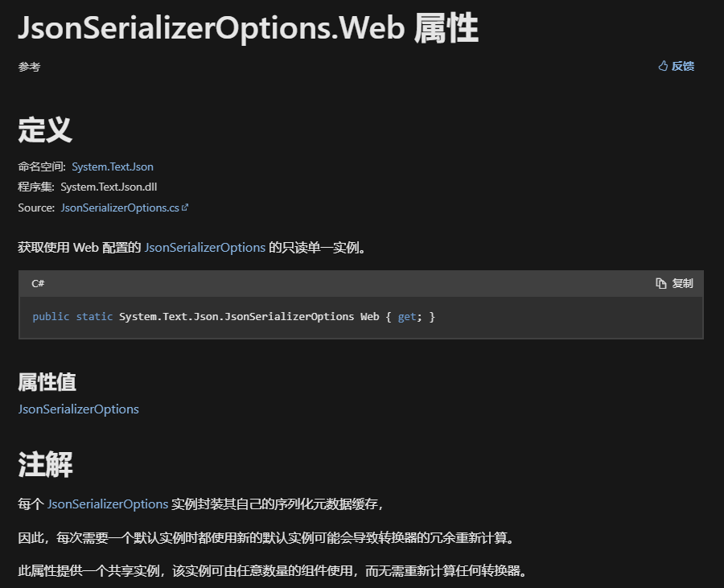This screenshot has width=724, height=588.
Task: Click the external link icon after JsonSerializerOptions.cs
Action: [185, 208]
